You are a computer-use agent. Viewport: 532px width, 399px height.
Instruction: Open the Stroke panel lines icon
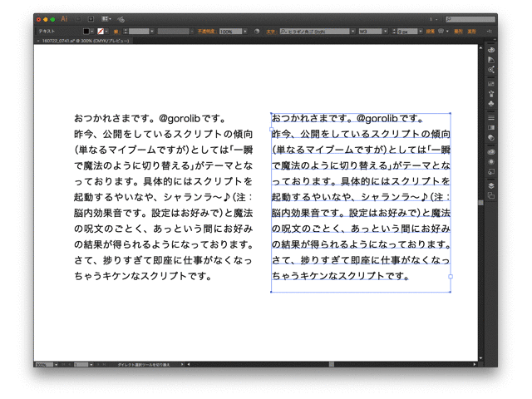[x=491, y=118]
